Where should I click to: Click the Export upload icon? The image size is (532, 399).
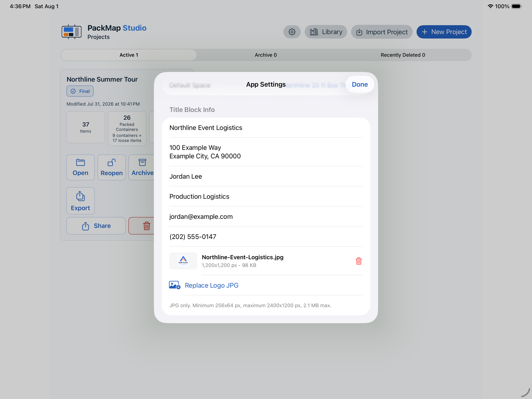click(80, 196)
